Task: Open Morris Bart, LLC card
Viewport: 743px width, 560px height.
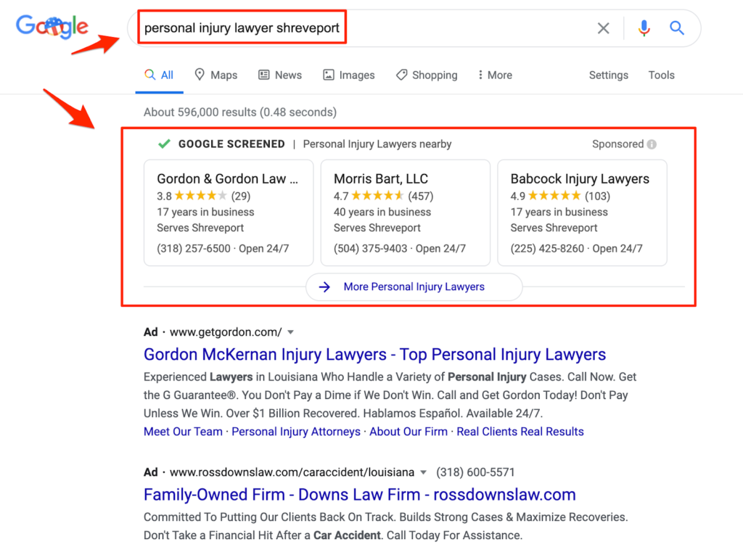Action: 405,213
